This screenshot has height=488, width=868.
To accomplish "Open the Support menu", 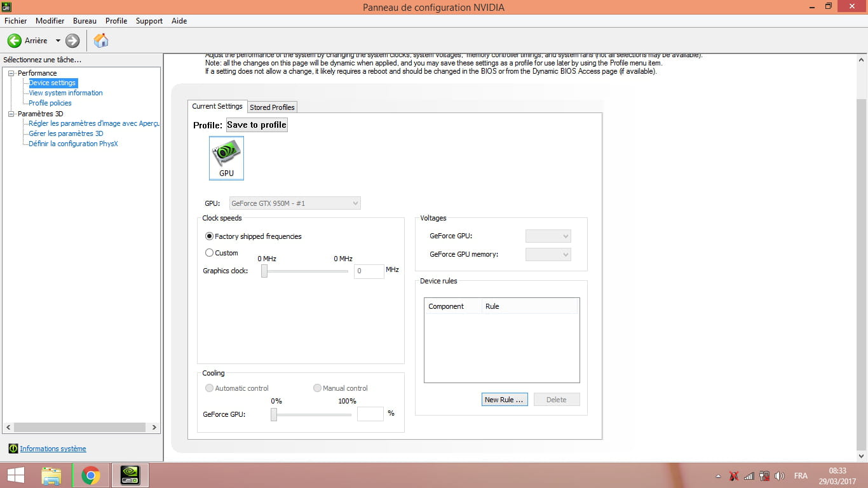I will pos(149,21).
